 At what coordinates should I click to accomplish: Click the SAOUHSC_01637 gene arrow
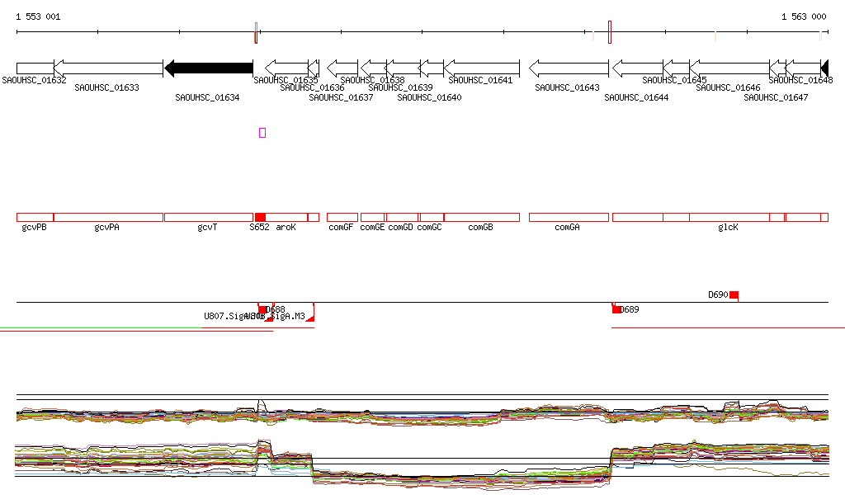[x=342, y=68]
